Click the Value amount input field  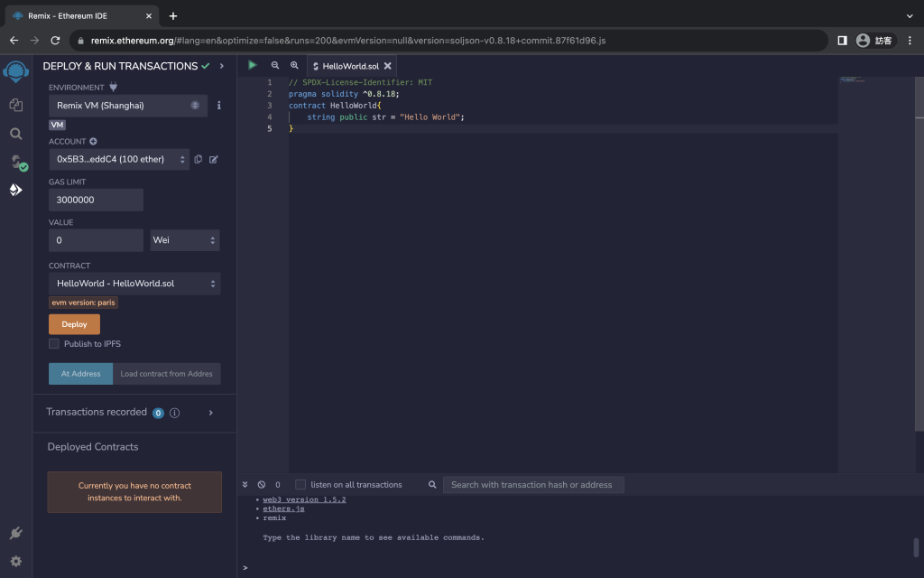pos(96,240)
